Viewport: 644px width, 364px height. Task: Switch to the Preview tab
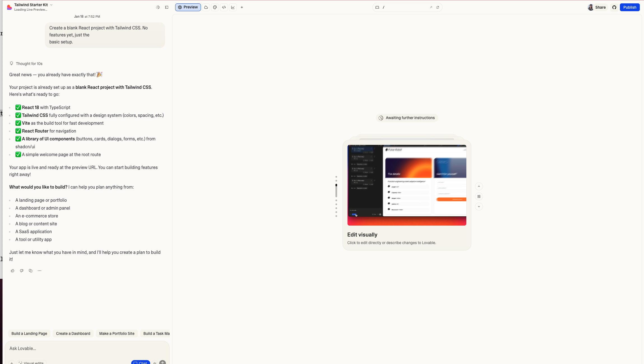[x=188, y=7]
